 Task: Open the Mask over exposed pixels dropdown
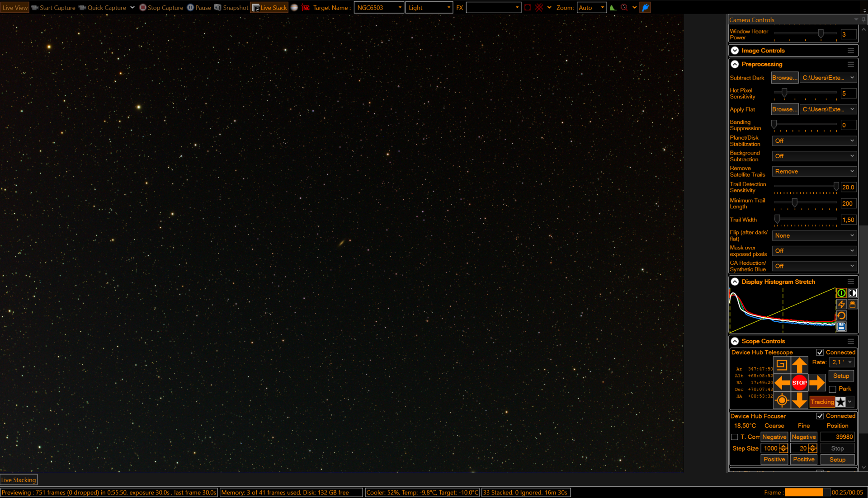point(814,251)
